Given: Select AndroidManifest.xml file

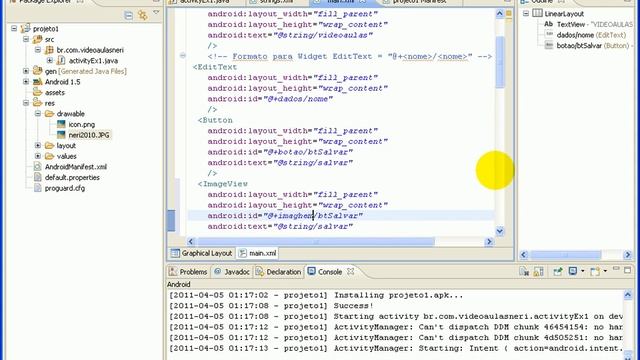Looking at the screenshot, I should [x=76, y=167].
